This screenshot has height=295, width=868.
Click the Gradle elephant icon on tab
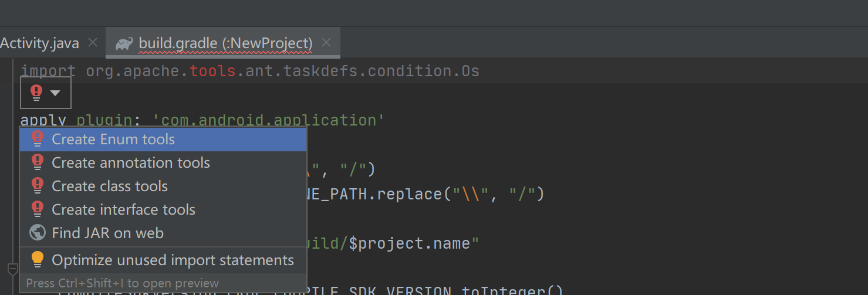[124, 43]
